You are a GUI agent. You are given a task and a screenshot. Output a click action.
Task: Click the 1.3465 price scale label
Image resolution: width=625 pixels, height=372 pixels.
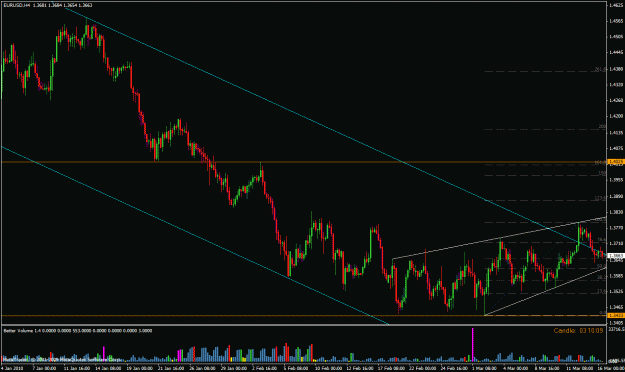click(616, 307)
